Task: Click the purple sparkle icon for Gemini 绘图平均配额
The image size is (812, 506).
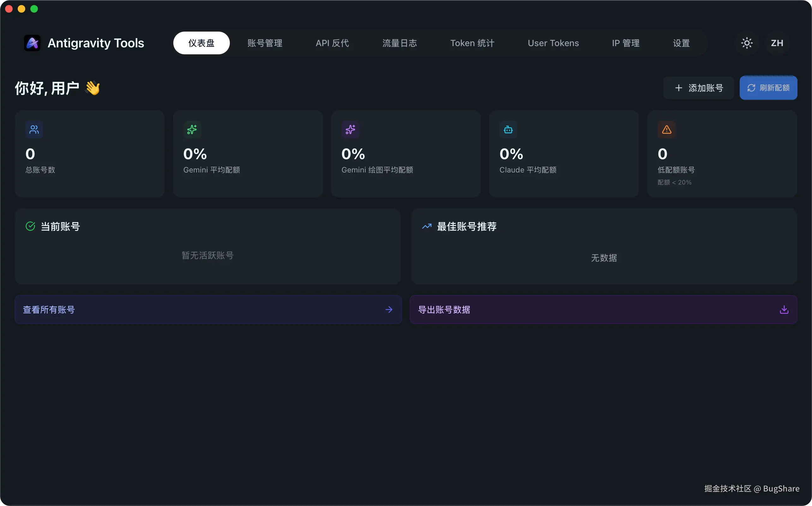Action: pyautogui.click(x=350, y=130)
